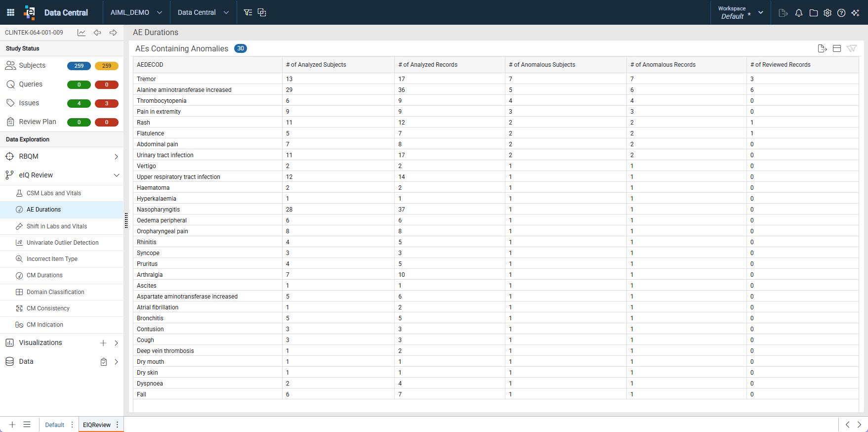
Task: Click the export icon above the anomalies table
Action: pos(822,48)
